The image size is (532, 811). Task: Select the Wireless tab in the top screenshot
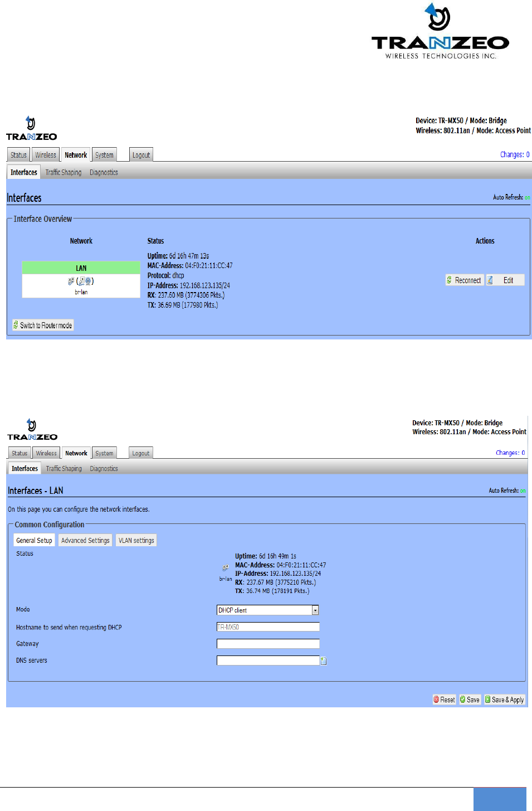46,155
